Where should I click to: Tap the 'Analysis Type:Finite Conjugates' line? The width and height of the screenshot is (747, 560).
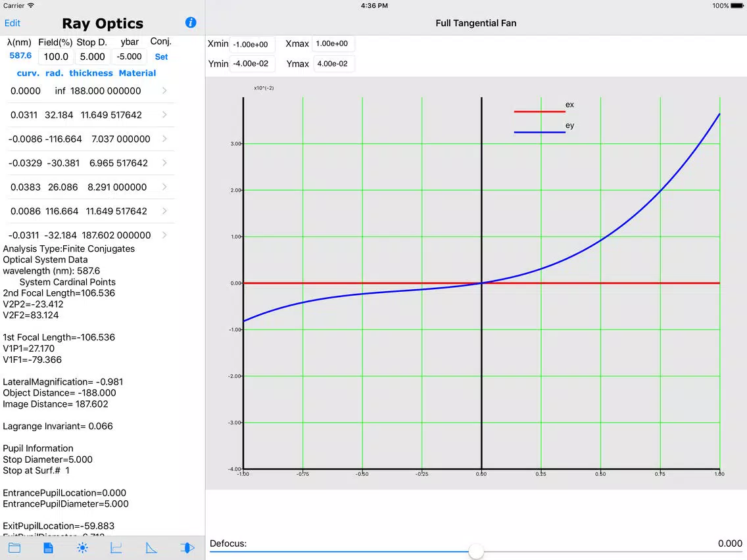pos(68,248)
